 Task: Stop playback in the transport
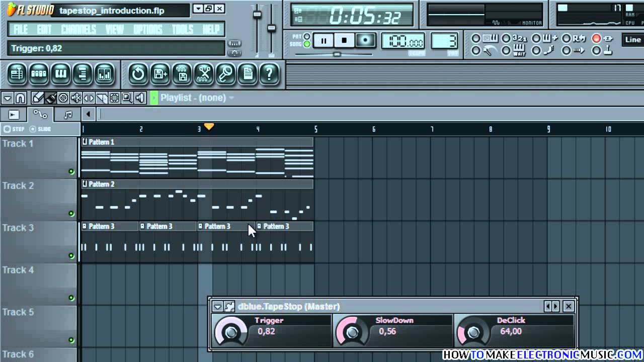[x=345, y=40]
